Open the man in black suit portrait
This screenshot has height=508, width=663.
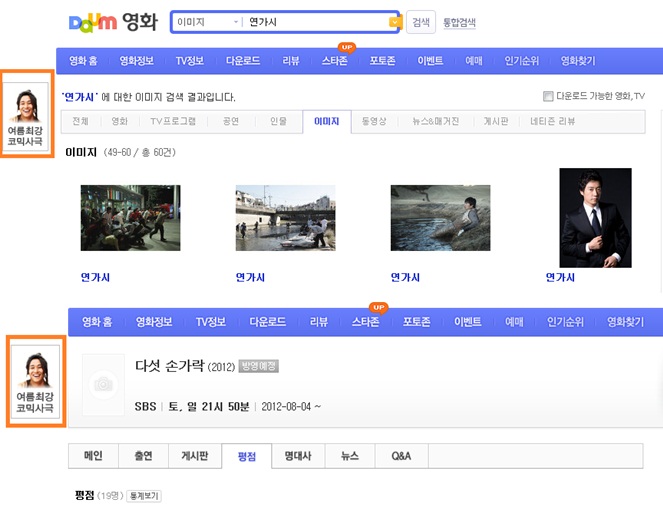coord(595,218)
